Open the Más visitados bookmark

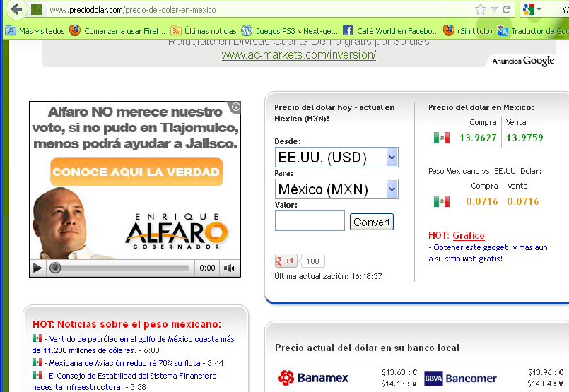[35, 31]
